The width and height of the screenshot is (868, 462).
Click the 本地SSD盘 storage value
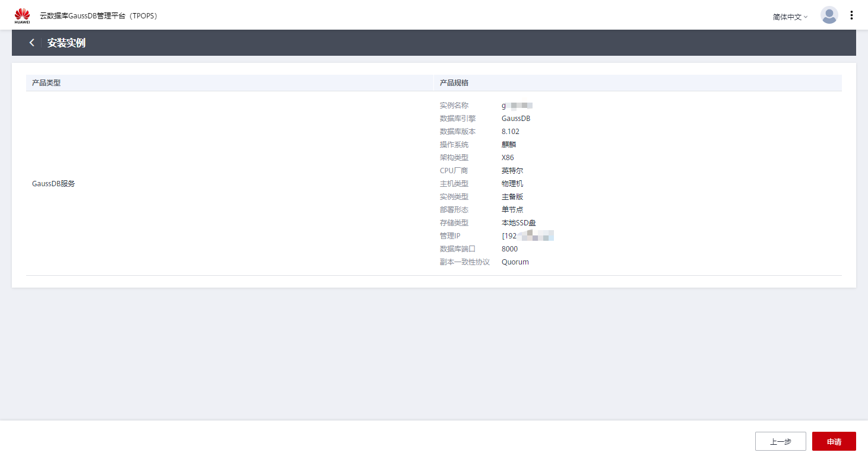pyautogui.click(x=519, y=223)
